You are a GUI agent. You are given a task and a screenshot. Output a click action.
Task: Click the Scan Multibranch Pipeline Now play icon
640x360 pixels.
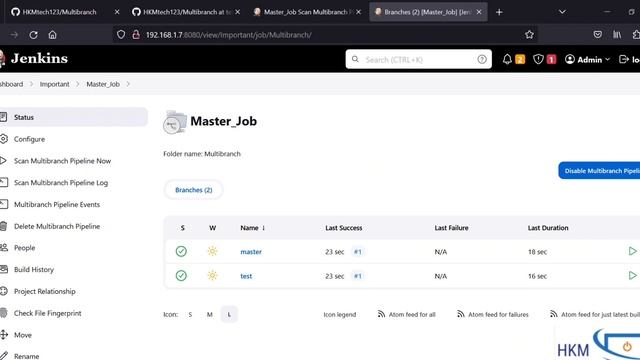point(3,161)
